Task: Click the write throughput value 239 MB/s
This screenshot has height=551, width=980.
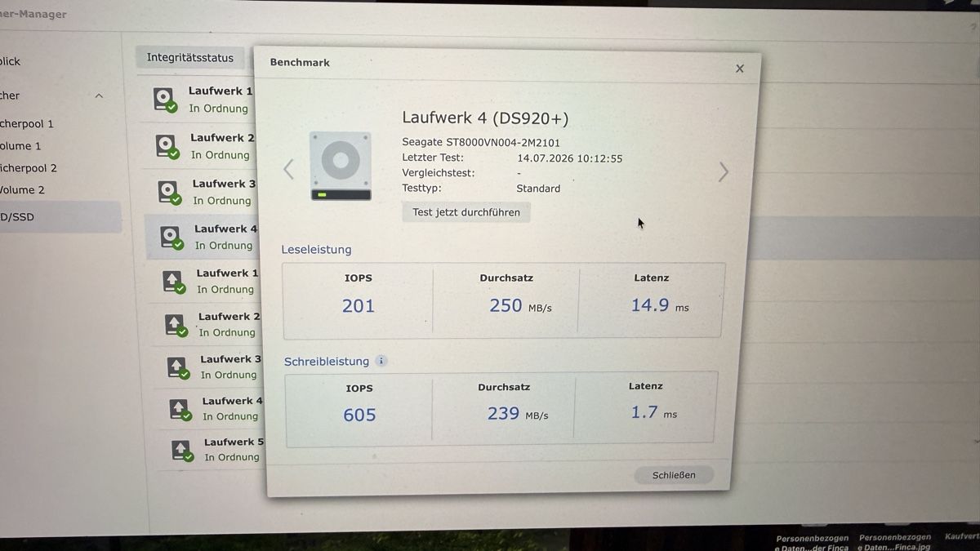Action: 518,414
